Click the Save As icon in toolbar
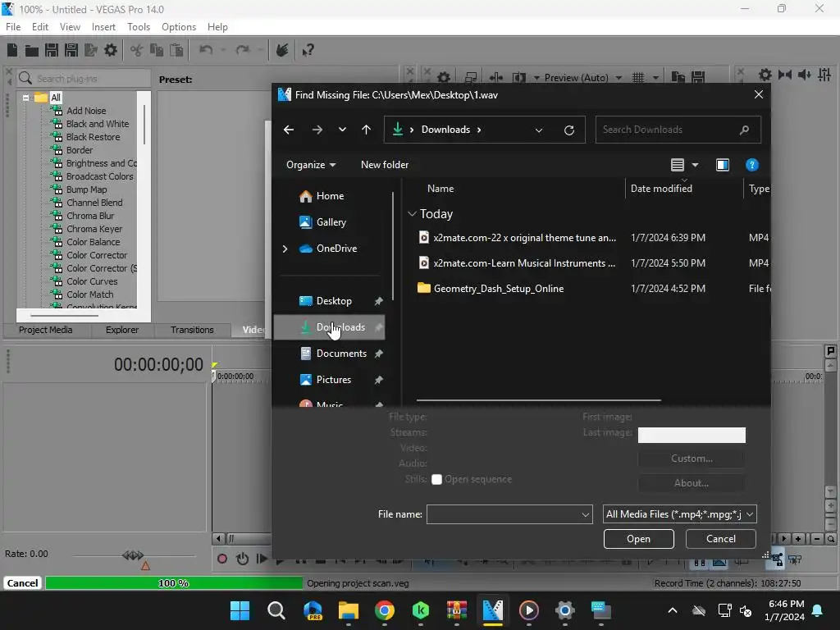 pos(71,50)
